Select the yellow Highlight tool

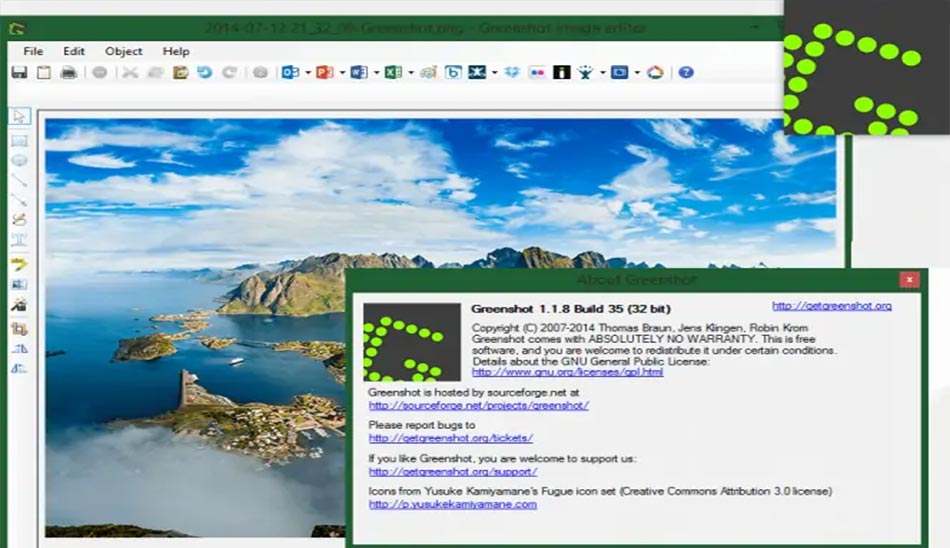[x=19, y=264]
